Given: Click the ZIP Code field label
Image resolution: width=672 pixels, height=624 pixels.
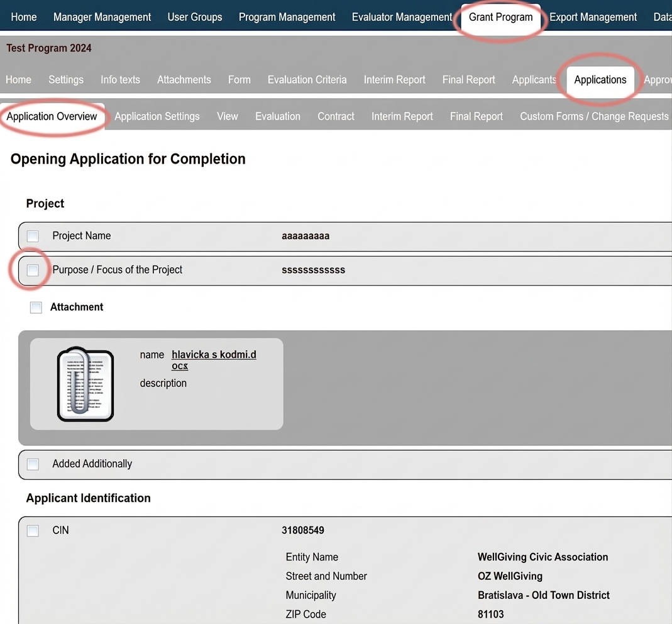Looking at the screenshot, I should click(x=306, y=615).
